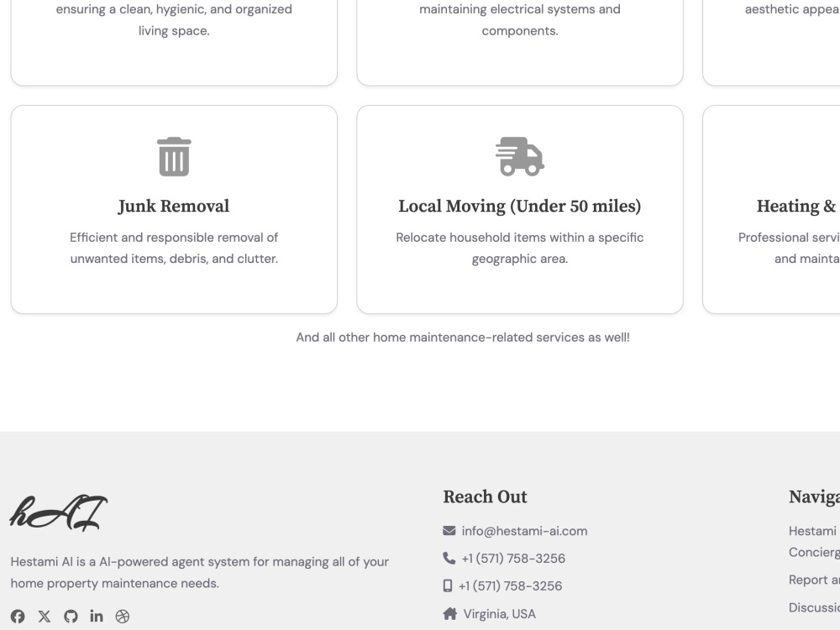Viewport: 840px width, 630px height.
Task: Click the Hestami navigation link
Action: coord(814,542)
